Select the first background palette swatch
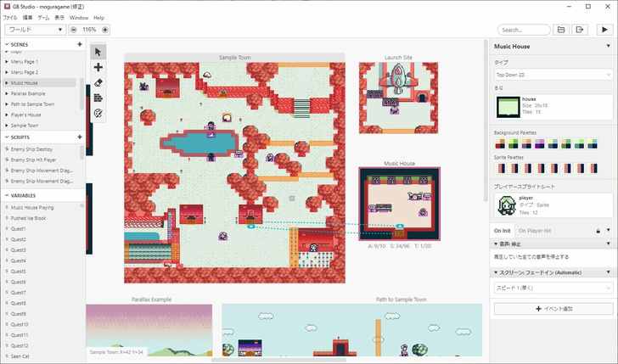 500,143
